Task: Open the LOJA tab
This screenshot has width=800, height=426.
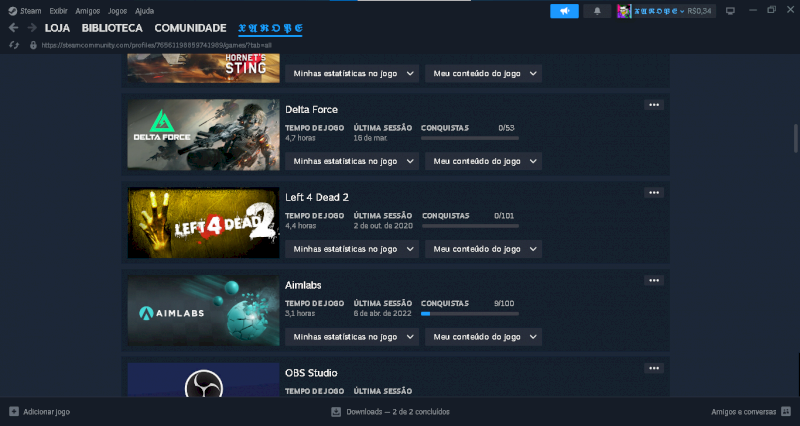Action: tap(57, 28)
